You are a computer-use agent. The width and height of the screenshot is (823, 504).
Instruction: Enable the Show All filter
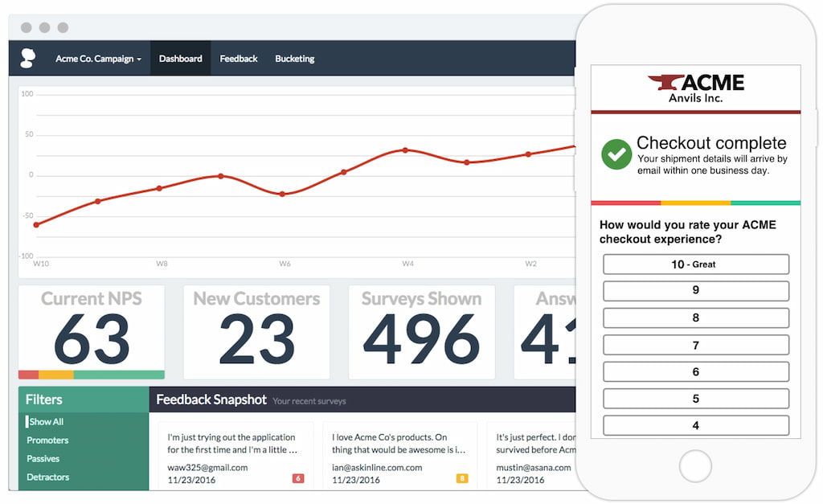45,421
